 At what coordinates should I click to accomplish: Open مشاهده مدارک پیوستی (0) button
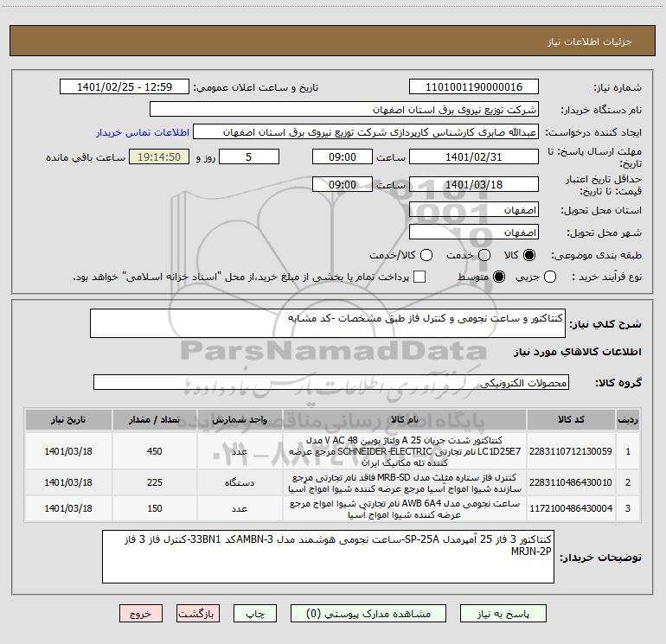[368, 614]
